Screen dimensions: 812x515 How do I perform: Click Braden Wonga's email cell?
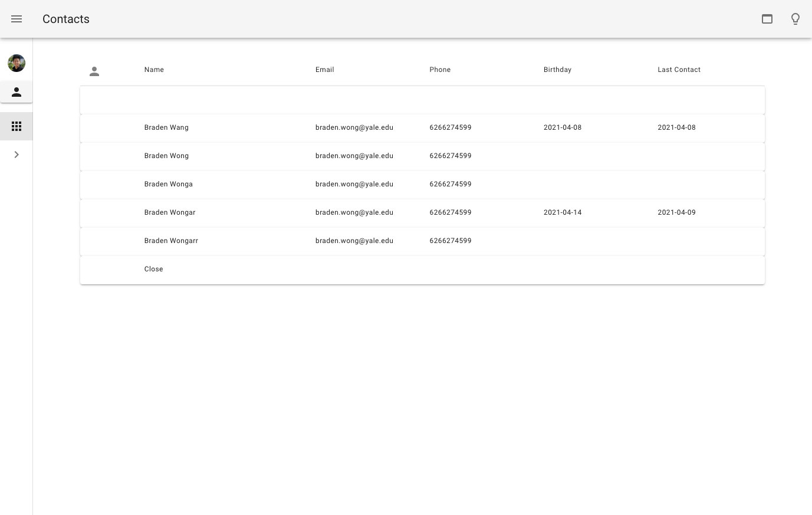click(354, 184)
